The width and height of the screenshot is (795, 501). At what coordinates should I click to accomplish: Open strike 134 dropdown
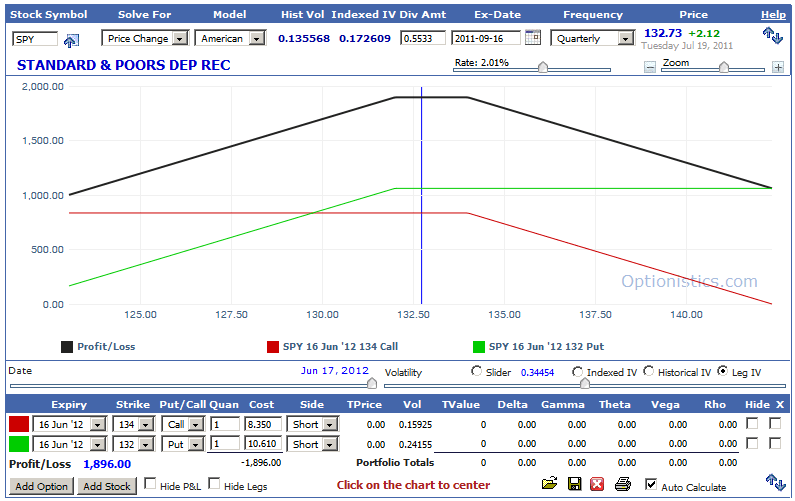coord(133,424)
